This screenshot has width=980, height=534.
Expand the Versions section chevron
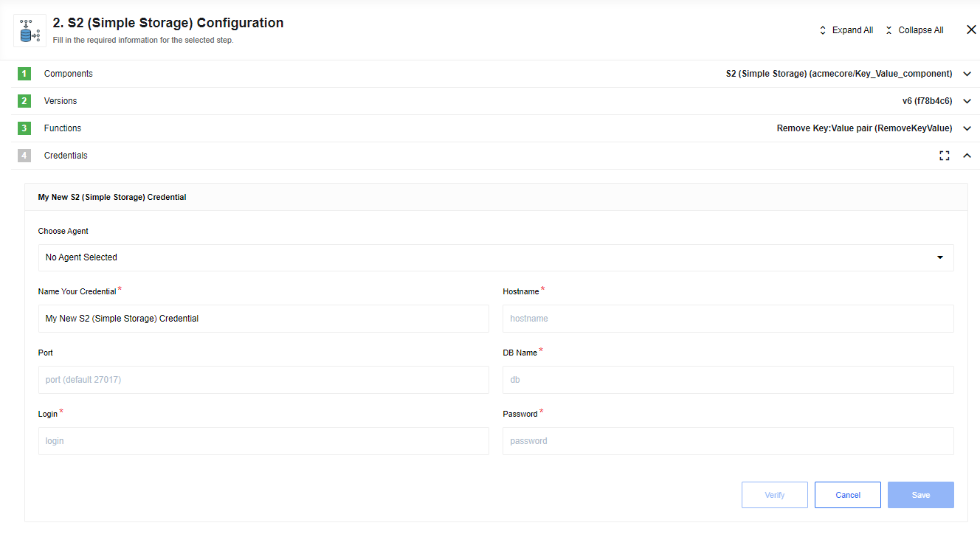point(967,101)
